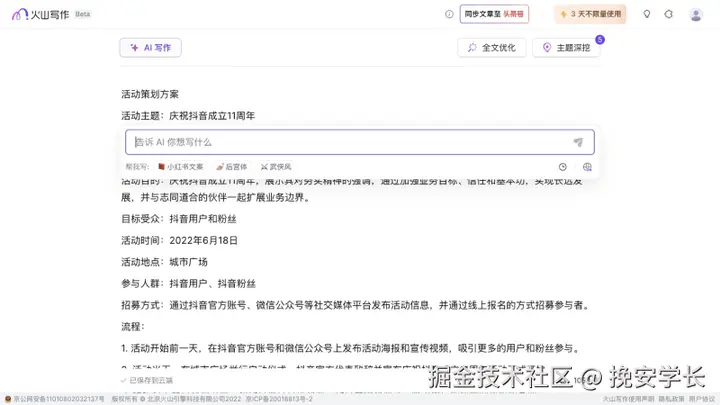Click the send paper-plane icon
Screen dimensions: 720x405
coord(578,142)
